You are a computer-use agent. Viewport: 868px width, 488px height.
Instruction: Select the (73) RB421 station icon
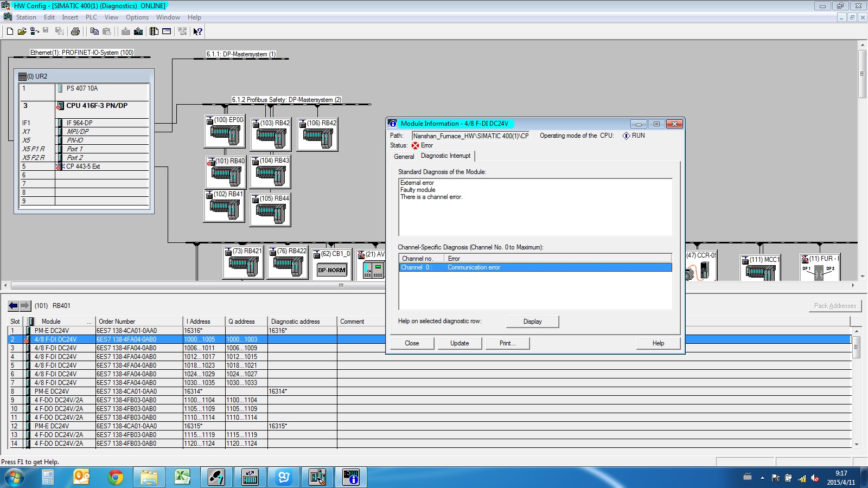(243, 262)
